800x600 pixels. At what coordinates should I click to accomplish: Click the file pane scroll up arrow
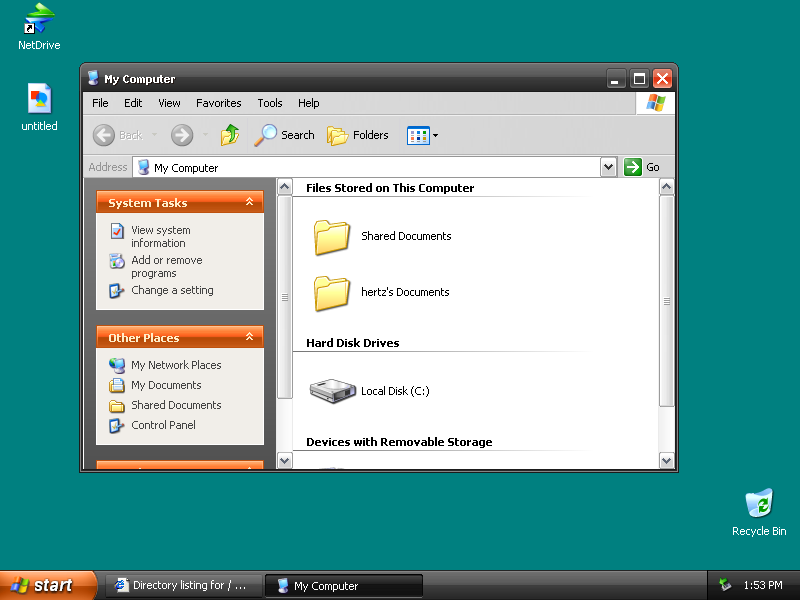point(666,187)
